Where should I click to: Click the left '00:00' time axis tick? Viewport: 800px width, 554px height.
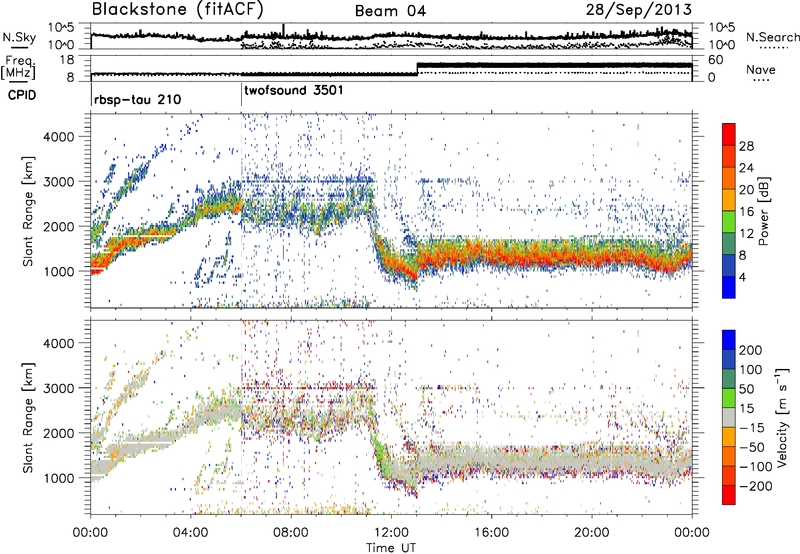click(x=91, y=533)
